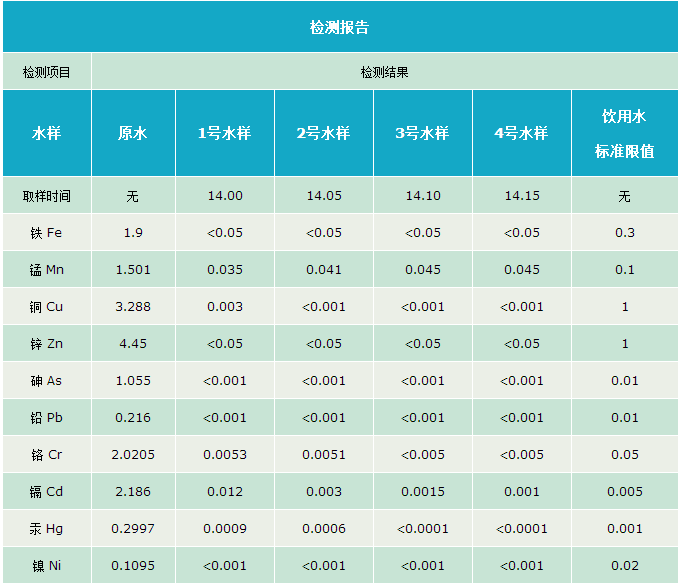Select the 检测项目 header cell

pyautogui.click(x=47, y=72)
